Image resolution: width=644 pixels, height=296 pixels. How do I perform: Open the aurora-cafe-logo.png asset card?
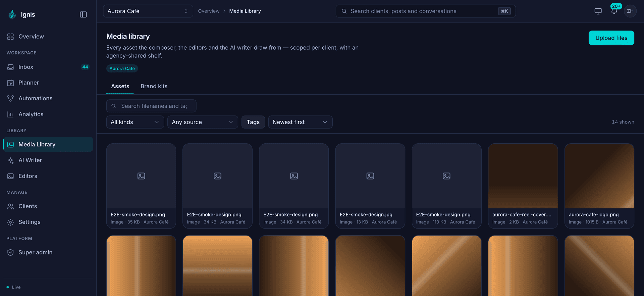[599, 186]
